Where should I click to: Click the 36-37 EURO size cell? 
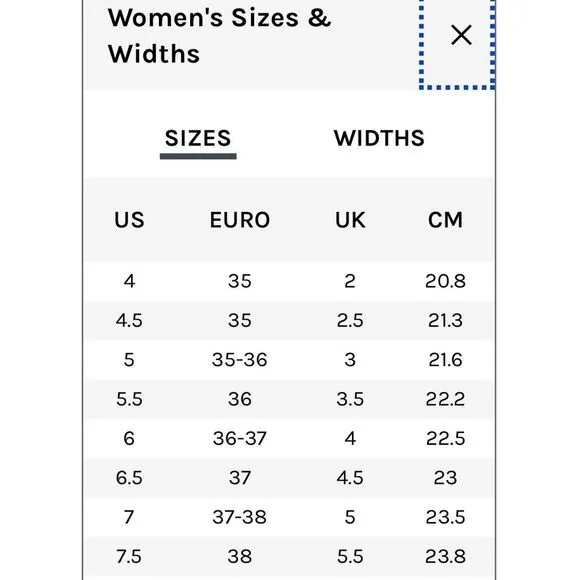240,439
